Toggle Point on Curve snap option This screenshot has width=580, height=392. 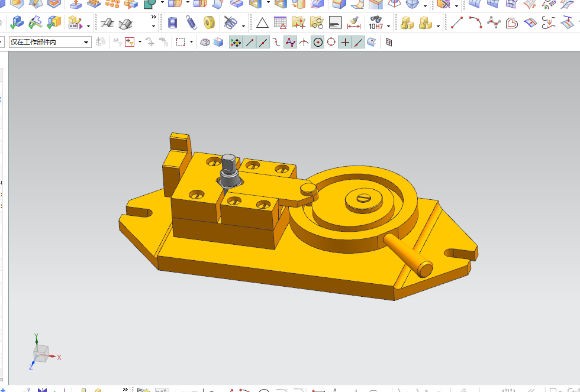(358, 43)
